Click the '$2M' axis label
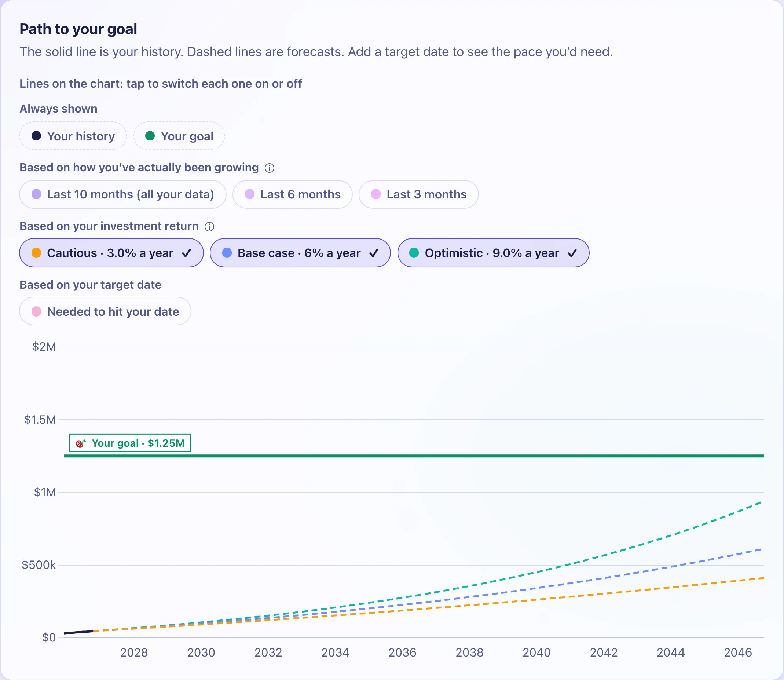The image size is (784, 680). 44,347
